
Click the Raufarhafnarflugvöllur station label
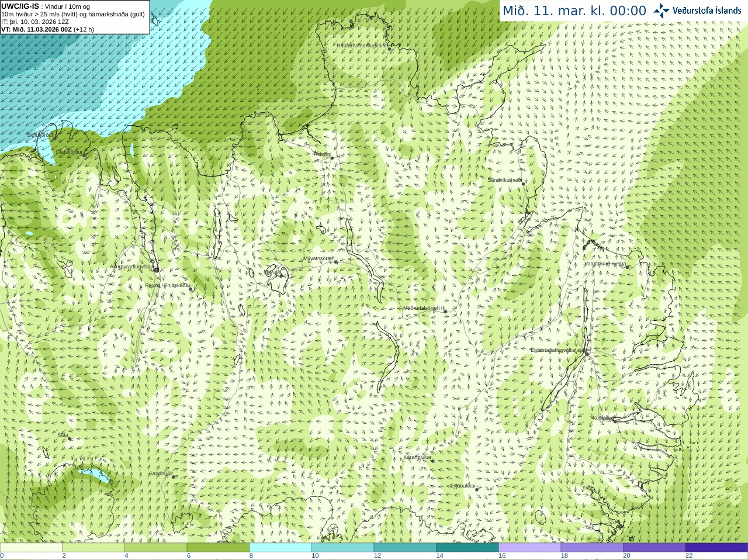click(362, 46)
